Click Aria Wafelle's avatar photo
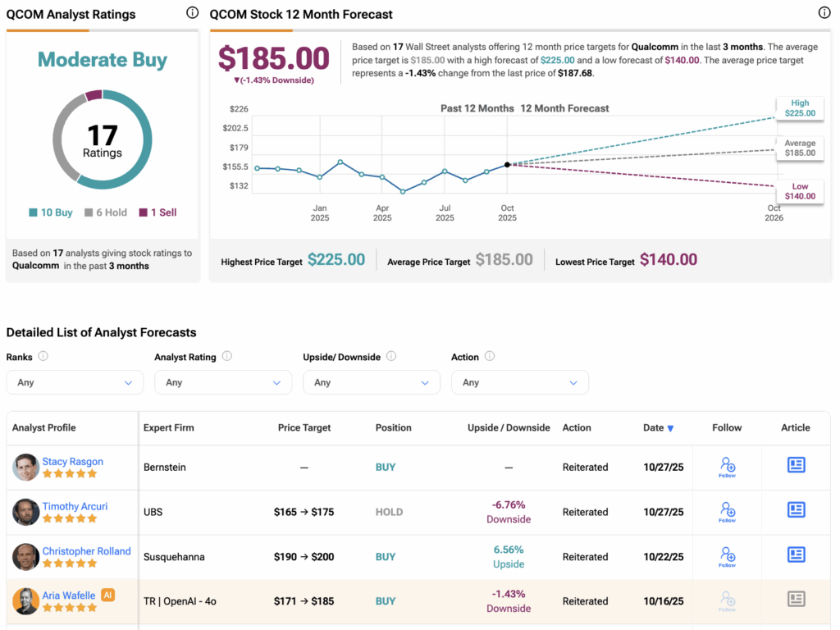The image size is (840, 630). pos(25,601)
